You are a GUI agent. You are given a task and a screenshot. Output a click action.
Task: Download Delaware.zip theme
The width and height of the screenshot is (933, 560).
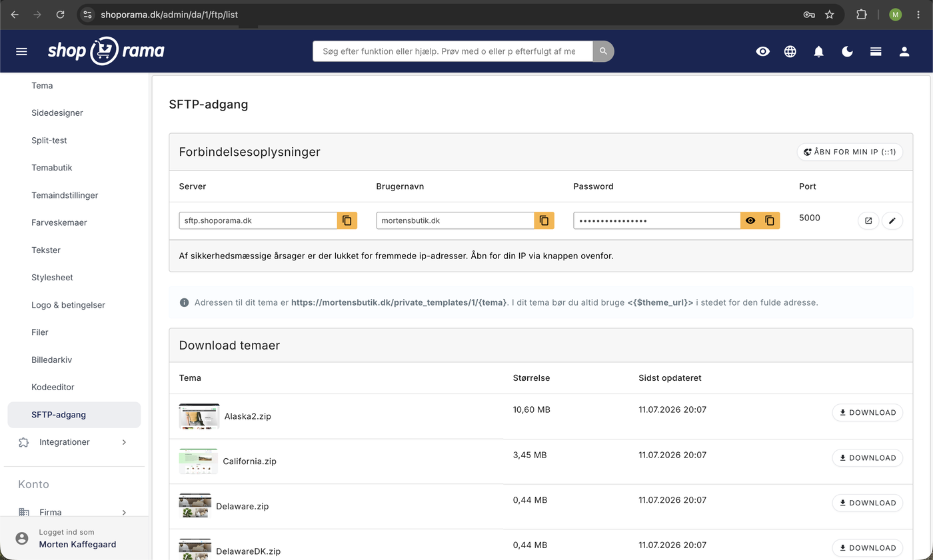click(x=868, y=503)
